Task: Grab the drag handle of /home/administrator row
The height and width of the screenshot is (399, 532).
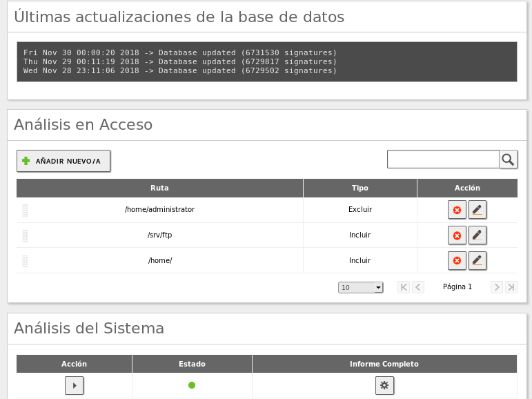Action: point(25,210)
